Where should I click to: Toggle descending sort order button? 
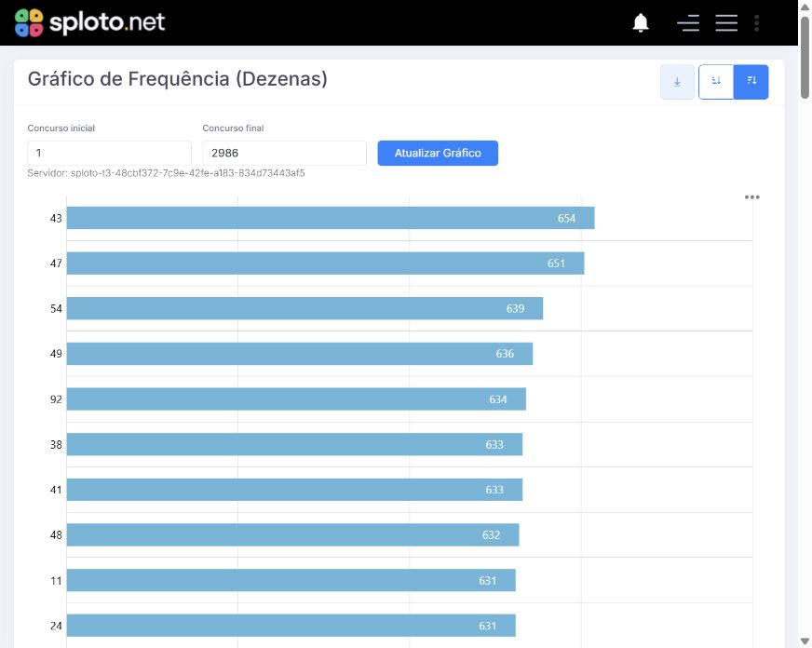751,82
